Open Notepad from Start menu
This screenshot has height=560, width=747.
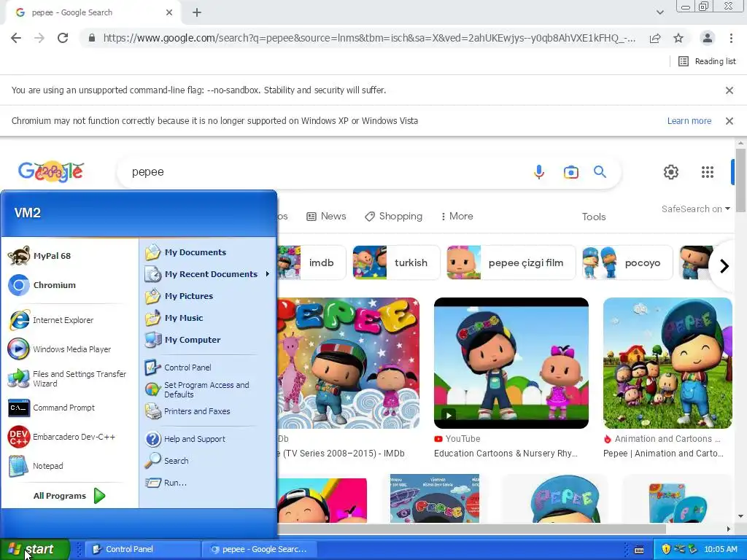point(36,466)
